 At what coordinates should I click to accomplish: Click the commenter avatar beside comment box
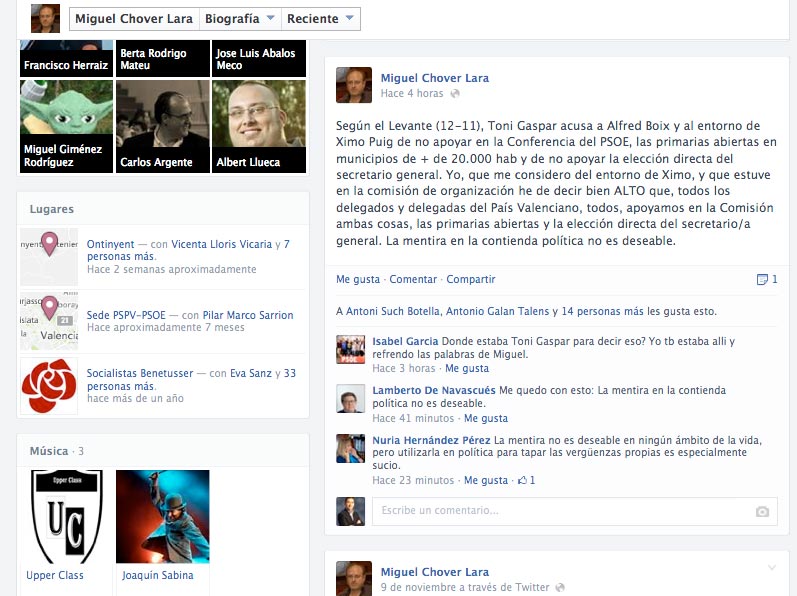[x=350, y=511]
